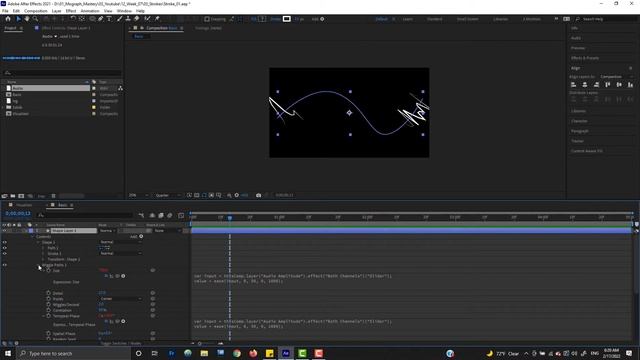640x360 pixels.
Task: Click Toggle Switches / Modes button
Action: point(120,343)
